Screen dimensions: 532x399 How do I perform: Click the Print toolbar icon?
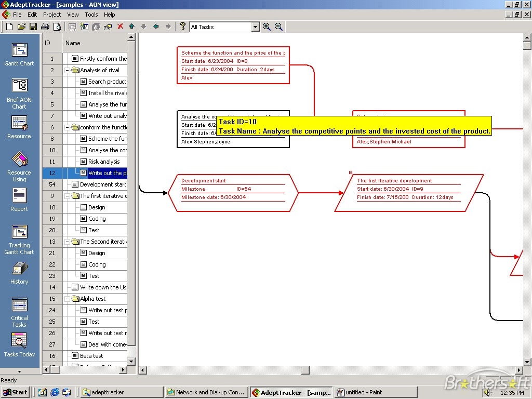point(45,26)
